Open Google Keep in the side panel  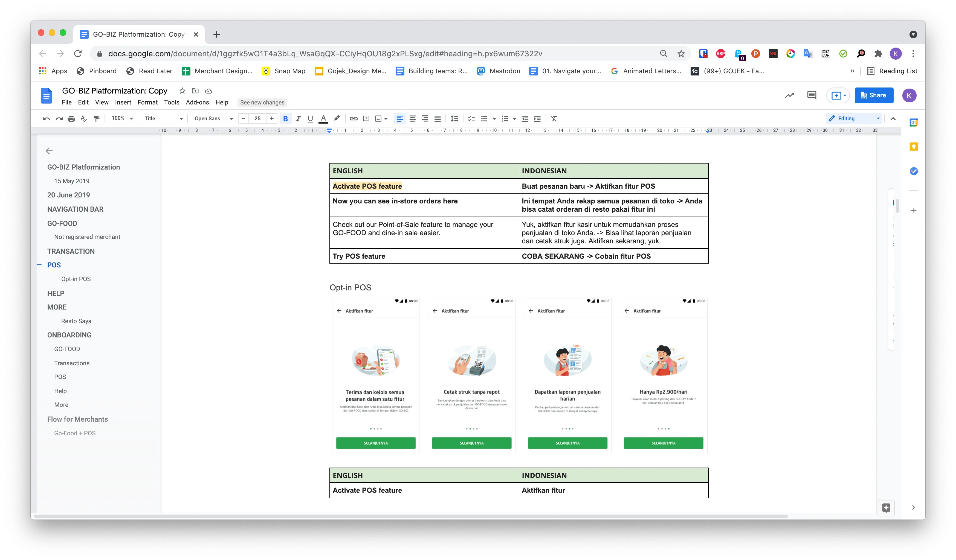(914, 146)
